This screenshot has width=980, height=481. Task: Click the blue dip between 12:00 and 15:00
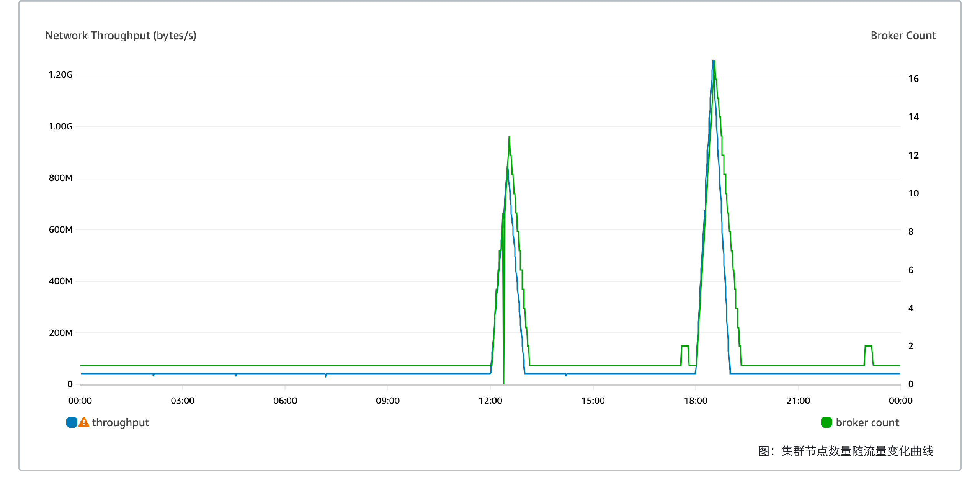[x=566, y=375]
